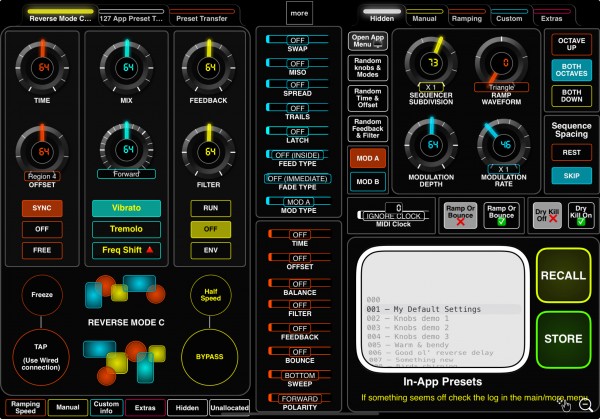Select the SKIP sequence spacing option
Viewport: 600px width, 419px height.
coord(571,176)
